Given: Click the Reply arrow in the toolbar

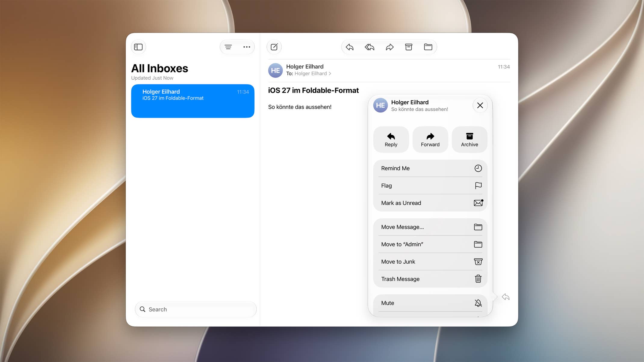Looking at the screenshot, I should (x=350, y=47).
